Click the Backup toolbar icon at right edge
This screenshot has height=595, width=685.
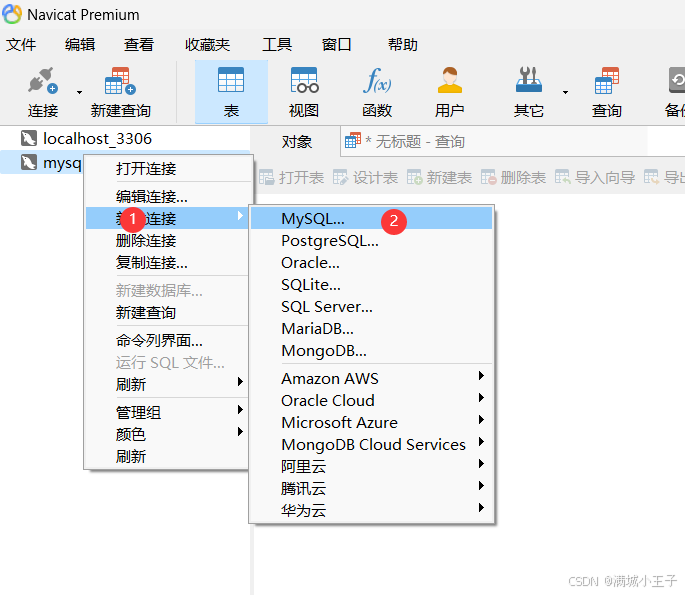pos(676,80)
